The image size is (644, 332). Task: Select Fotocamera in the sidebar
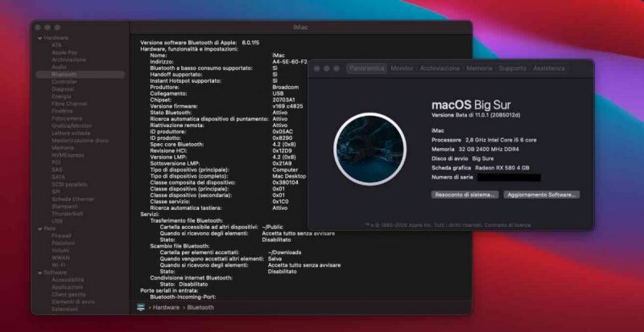point(67,119)
